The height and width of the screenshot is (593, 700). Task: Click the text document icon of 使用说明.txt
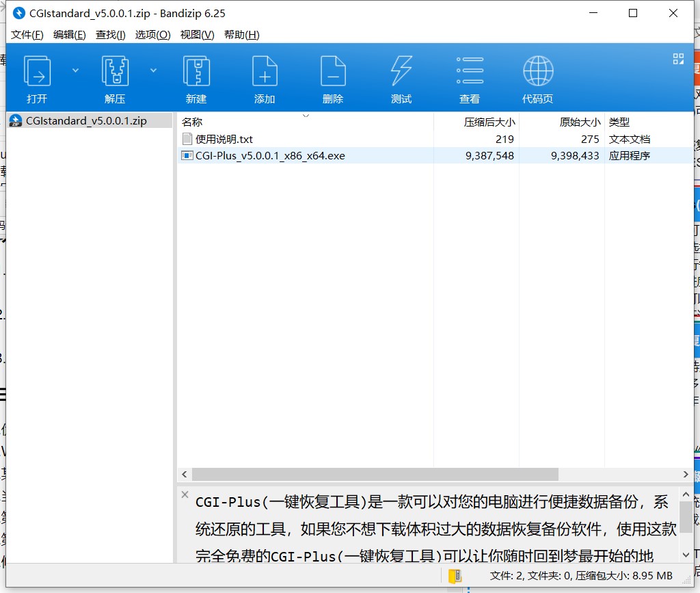[187, 139]
